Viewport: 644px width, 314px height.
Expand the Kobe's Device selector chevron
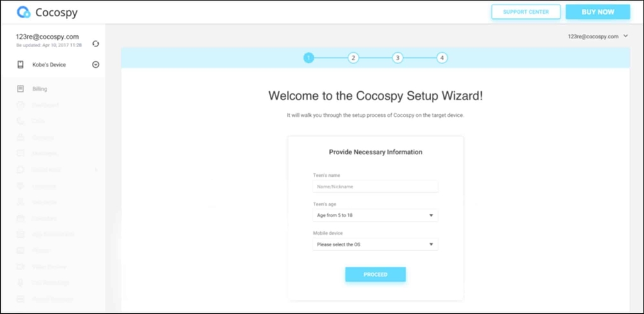click(96, 65)
